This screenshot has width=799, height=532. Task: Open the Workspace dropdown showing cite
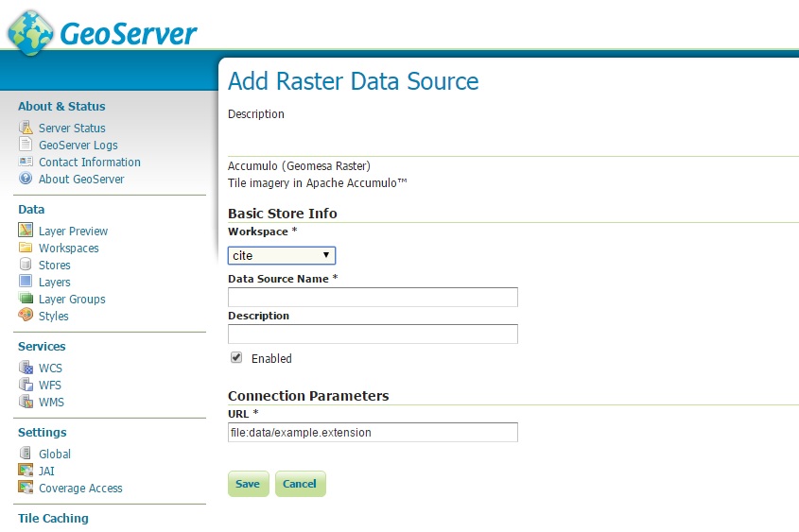pos(281,255)
